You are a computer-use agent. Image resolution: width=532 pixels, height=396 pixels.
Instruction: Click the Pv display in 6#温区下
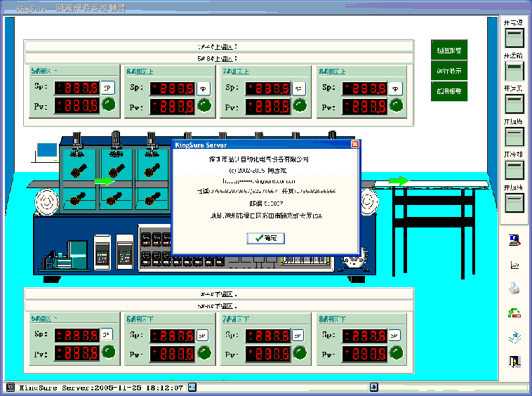173,354
